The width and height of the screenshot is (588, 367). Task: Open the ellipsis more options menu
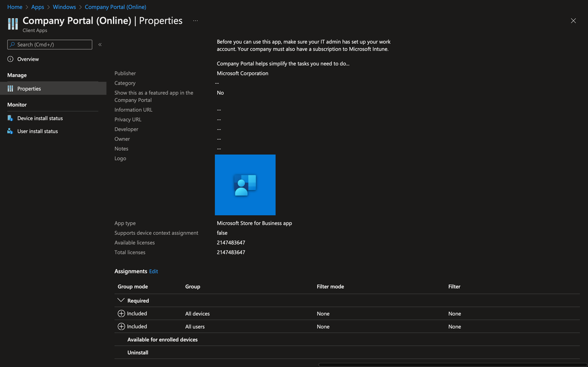(x=195, y=21)
